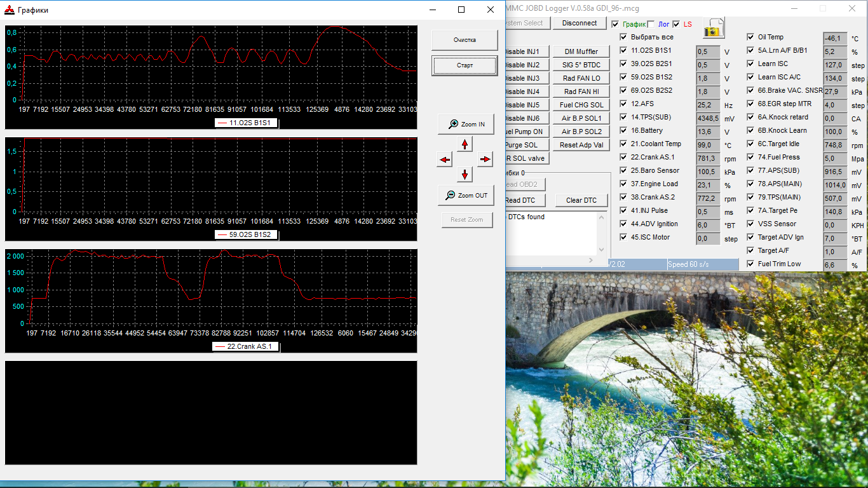Click the Clear DTC button
Viewport: 868px width, 488px height.
tap(581, 200)
